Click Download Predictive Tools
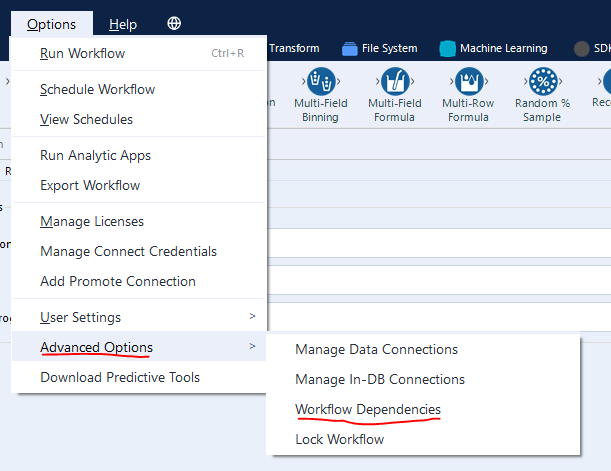The image size is (611, 471). tap(119, 377)
